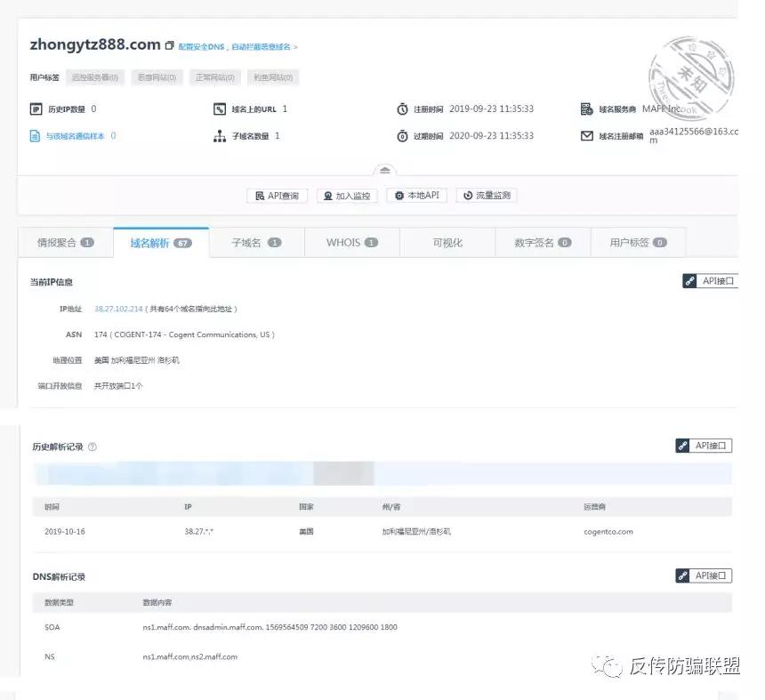Toggle the 钓鱼网站(0) user tag

tap(272, 77)
